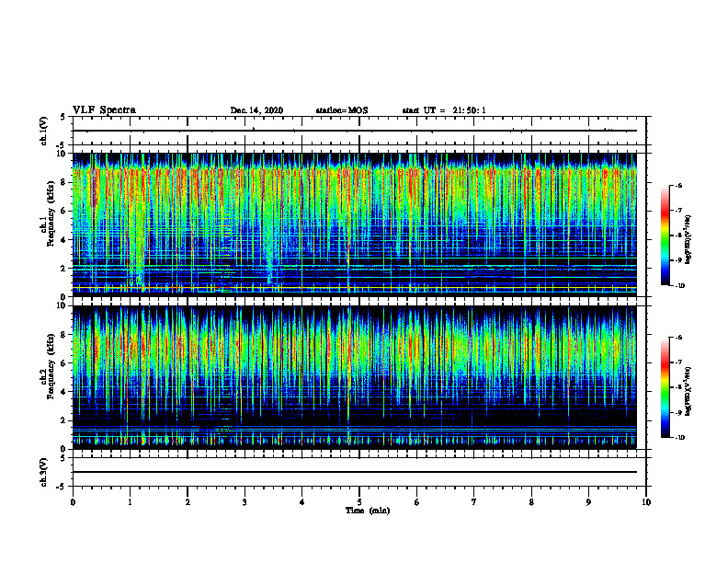Click time axis tick label "5"

click(359, 502)
